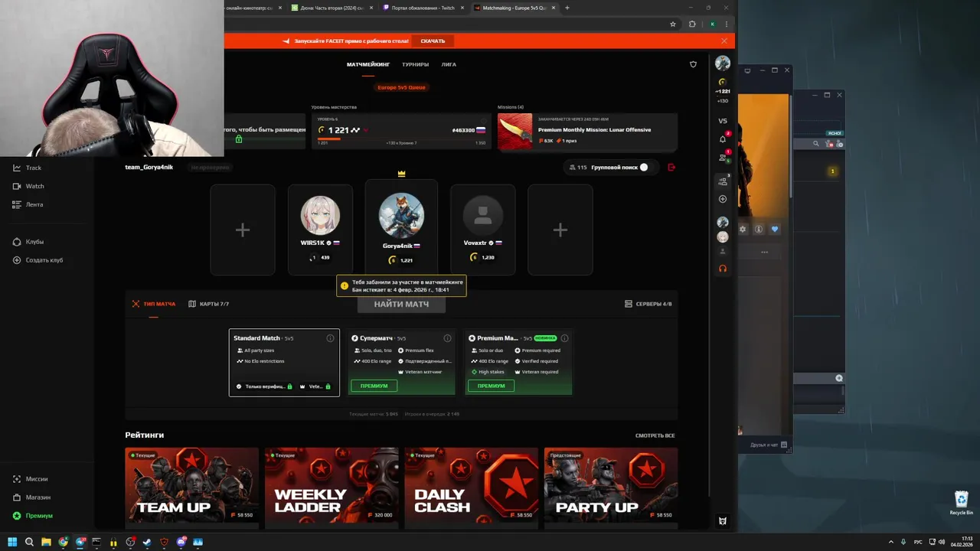Select the Premium Match type

coord(518,363)
